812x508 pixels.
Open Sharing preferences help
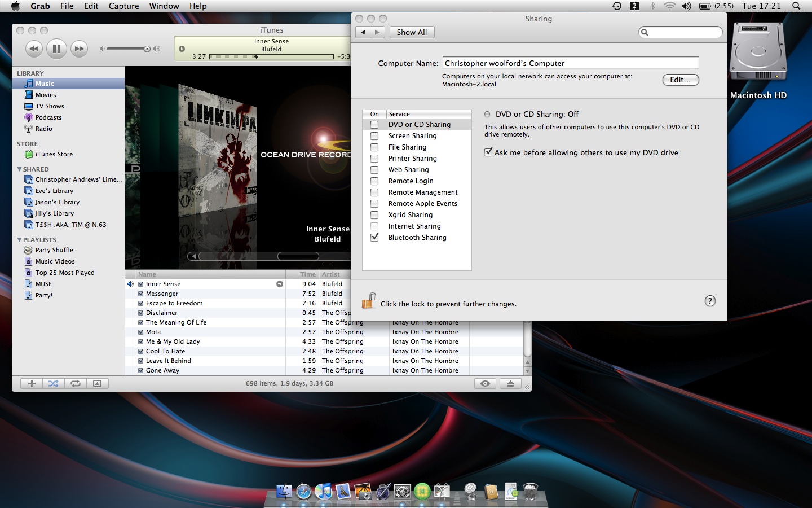[x=710, y=301]
